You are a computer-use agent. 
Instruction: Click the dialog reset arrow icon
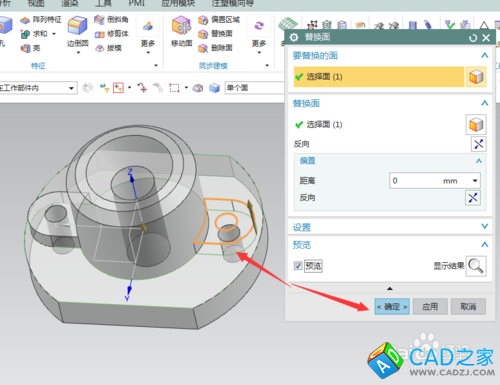pyautogui.click(x=473, y=38)
